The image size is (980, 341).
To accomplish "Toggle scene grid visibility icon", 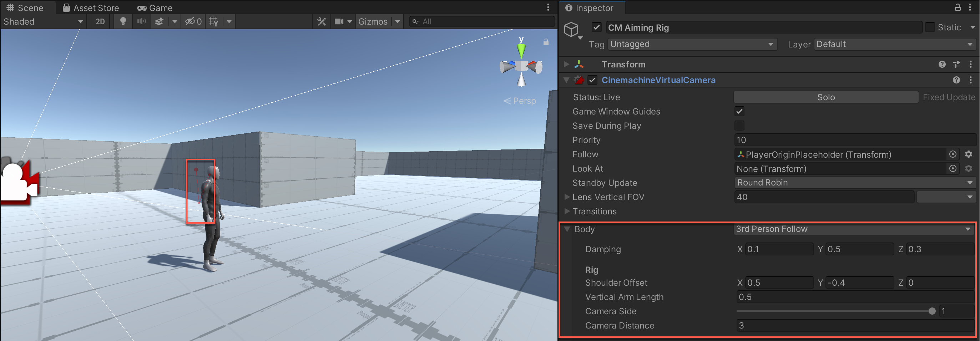I will click(213, 22).
